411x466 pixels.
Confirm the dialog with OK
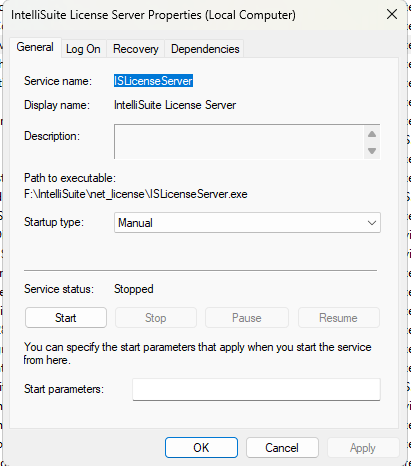pyautogui.click(x=201, y=448)
